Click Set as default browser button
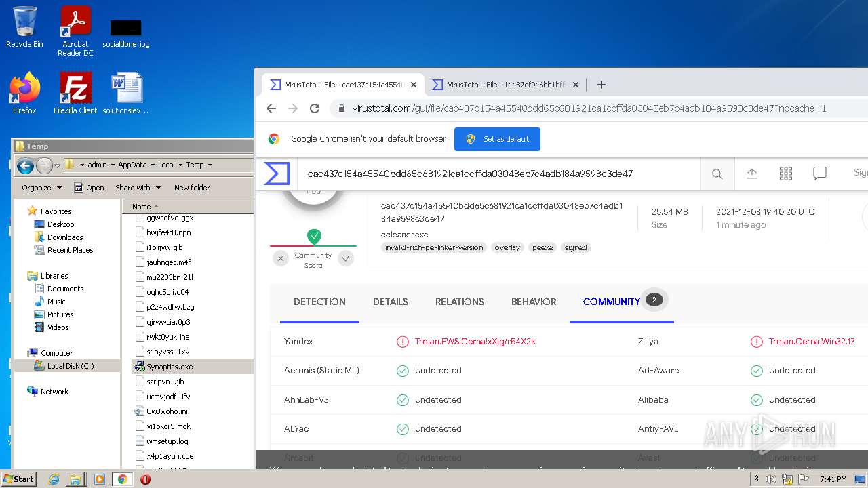This screenshot has height=488, width=868. click(497, 139)
